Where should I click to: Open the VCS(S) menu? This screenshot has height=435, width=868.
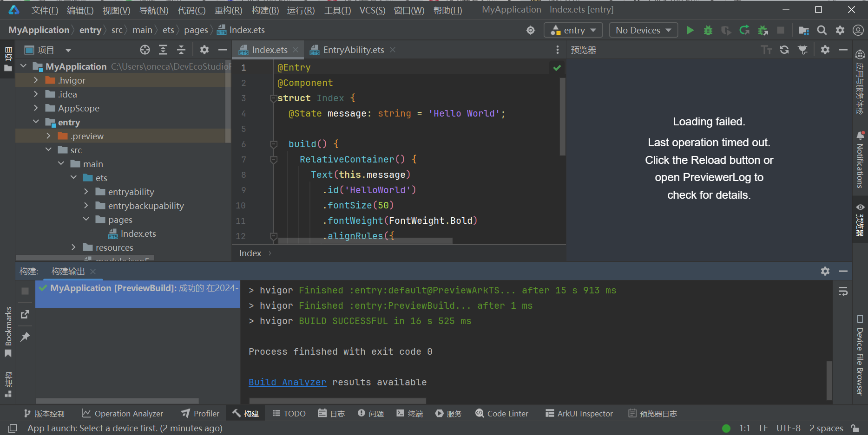(373, 10)
